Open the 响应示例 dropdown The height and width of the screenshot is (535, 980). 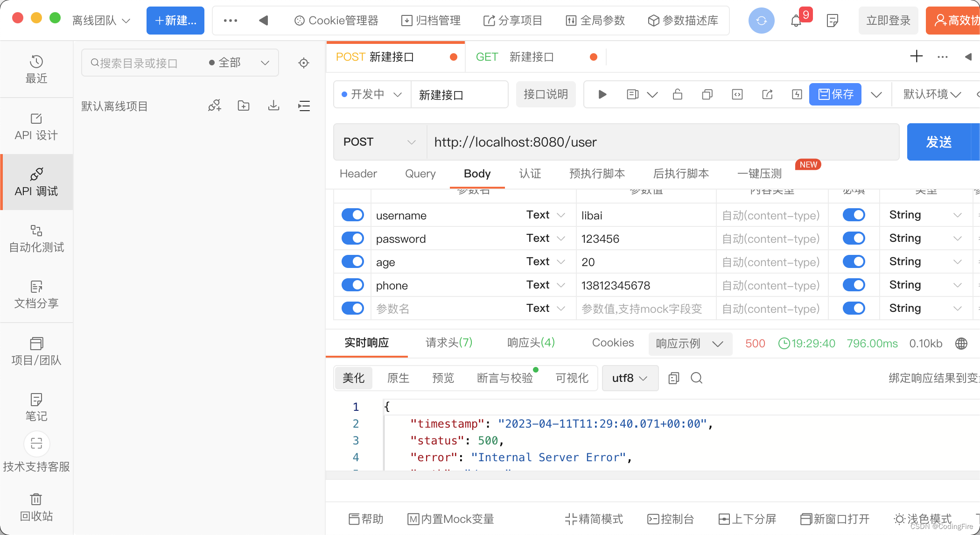coord(689,344)
